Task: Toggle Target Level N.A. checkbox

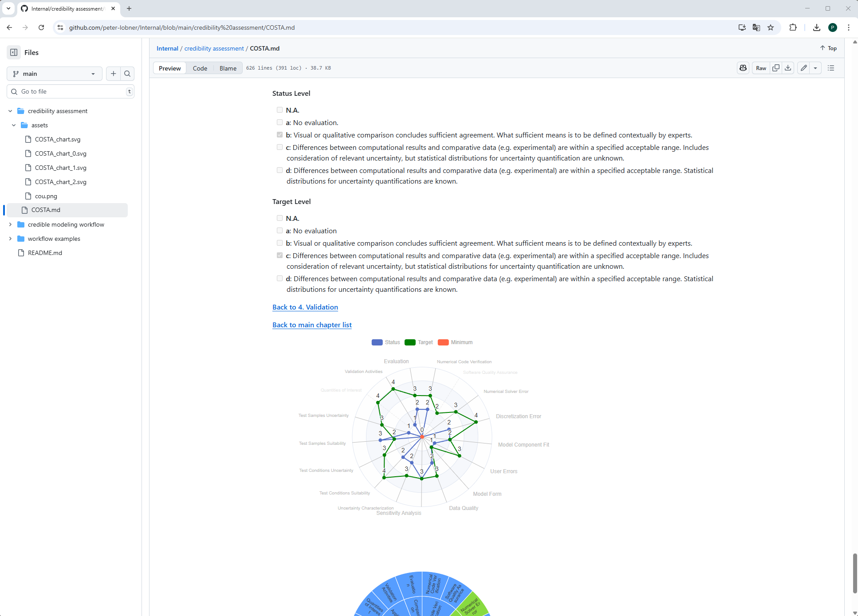Action: coord(279,218)
